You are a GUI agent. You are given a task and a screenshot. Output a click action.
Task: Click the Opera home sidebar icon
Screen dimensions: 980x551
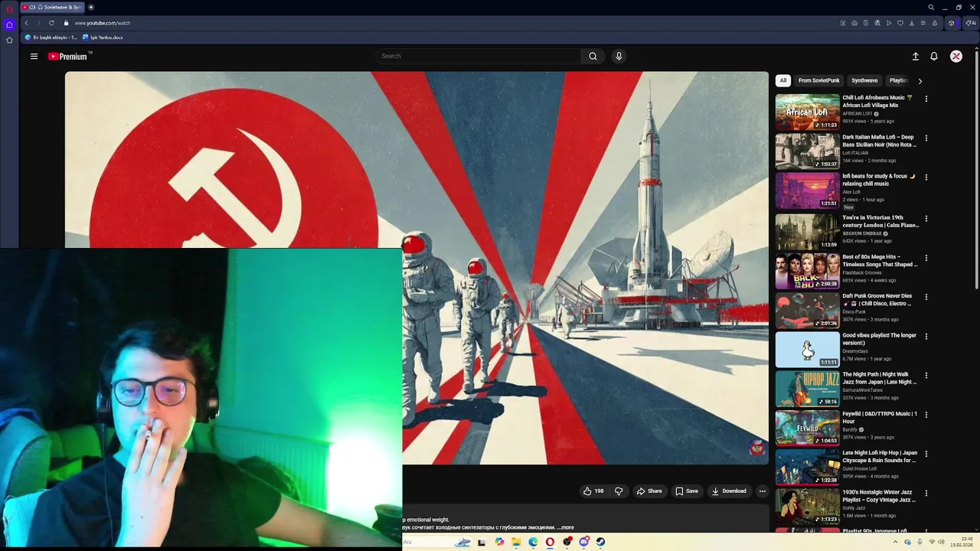[9, 24]
